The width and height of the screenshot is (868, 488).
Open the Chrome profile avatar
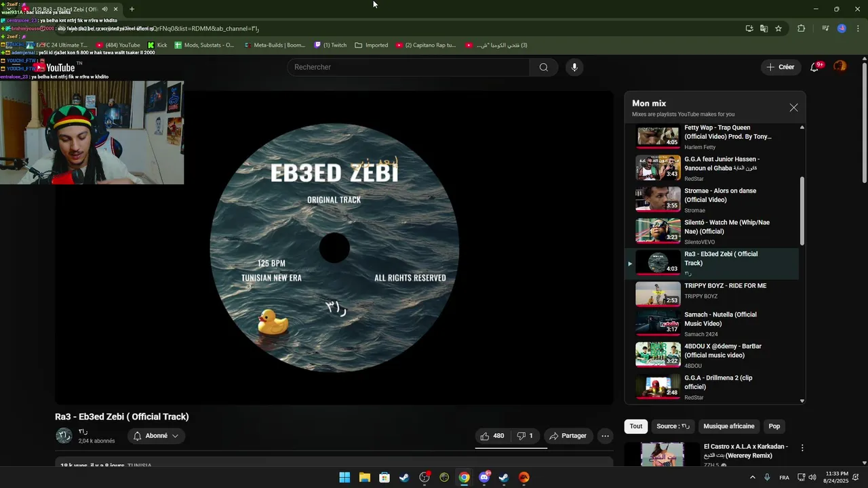842,28
